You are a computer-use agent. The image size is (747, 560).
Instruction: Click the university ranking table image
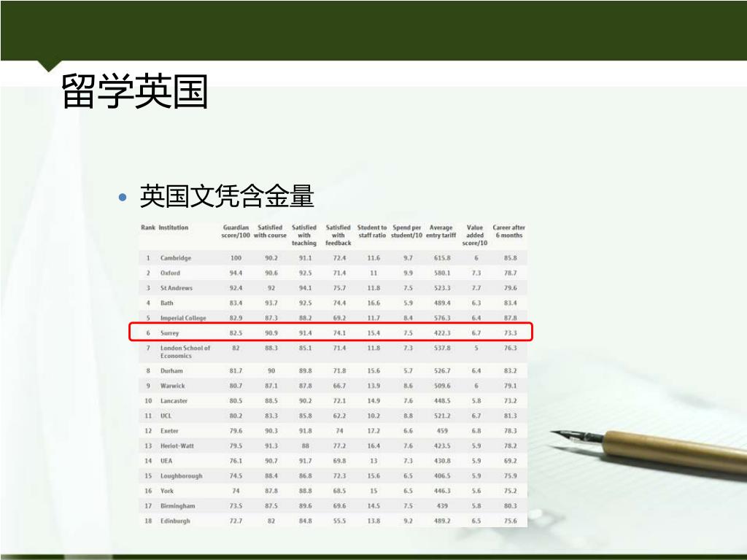click(333, 374)
